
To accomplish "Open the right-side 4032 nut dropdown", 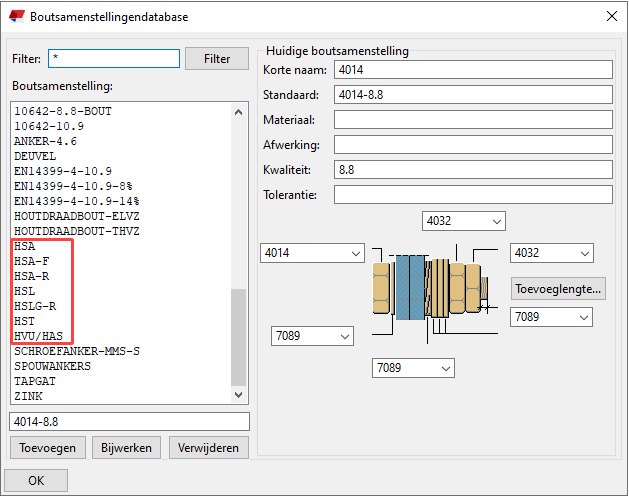I will click(x=552, y=254).
